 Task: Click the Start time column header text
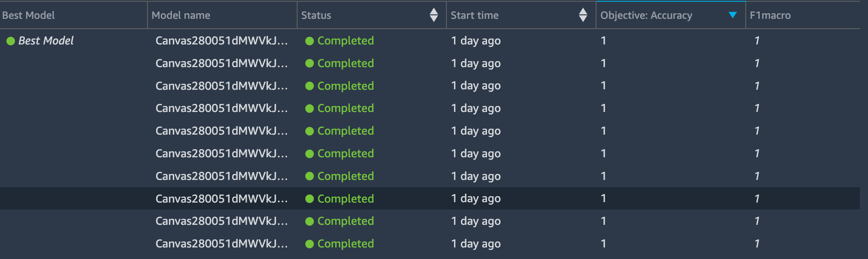[x=475, y=15]
